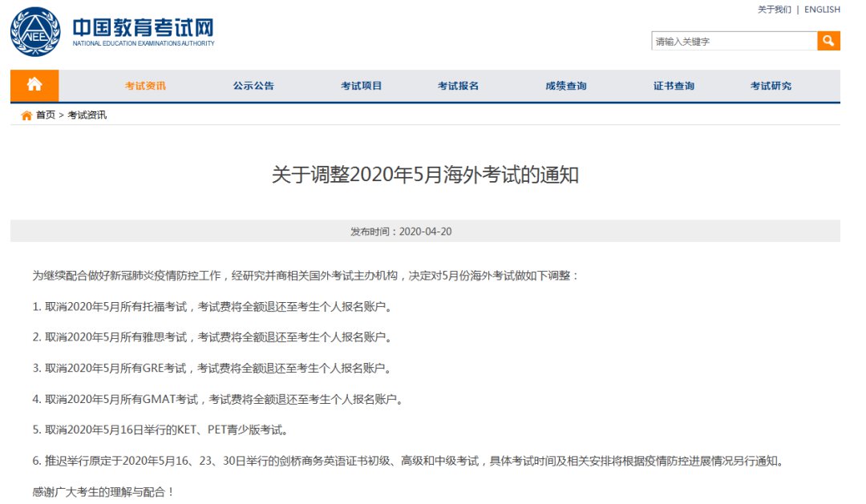The height and width of the screenshot is (504, 866).
Task: Open the 关于我们 link at top
Action: click(774, 10)
